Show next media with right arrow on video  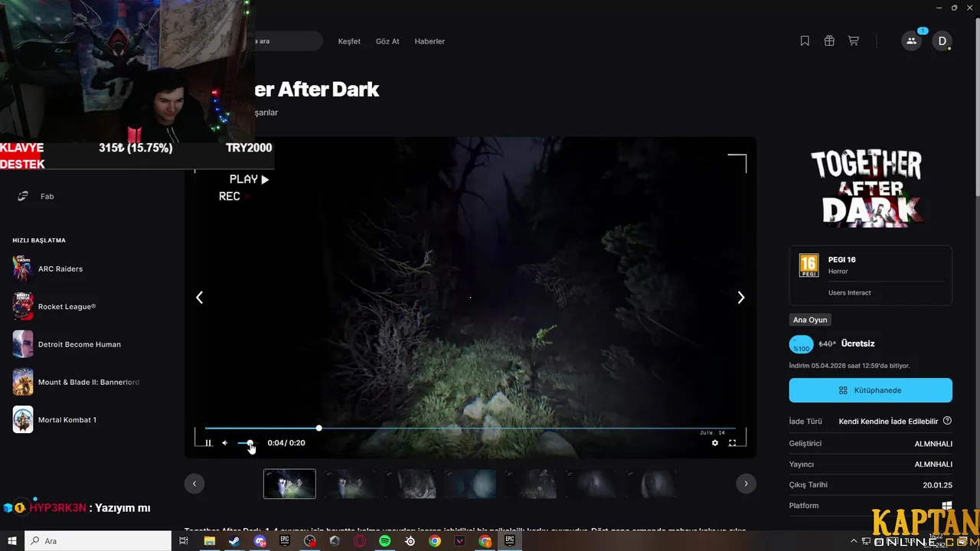click(x=740, y=298)
